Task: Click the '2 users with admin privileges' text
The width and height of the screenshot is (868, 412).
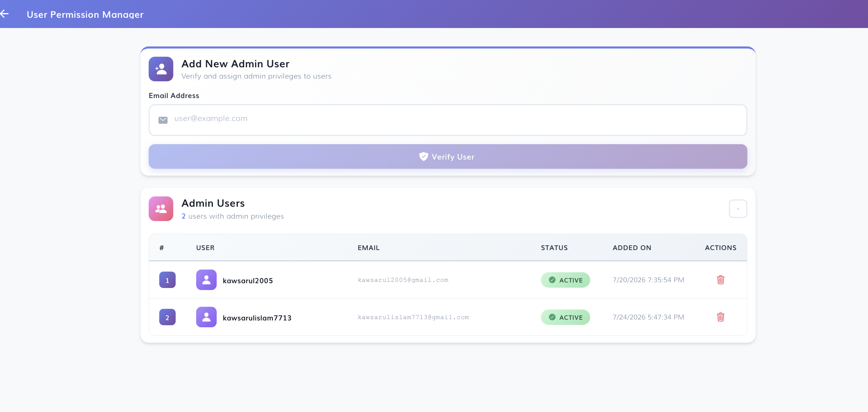Action: pyautogui.click(x=233, y=216)
